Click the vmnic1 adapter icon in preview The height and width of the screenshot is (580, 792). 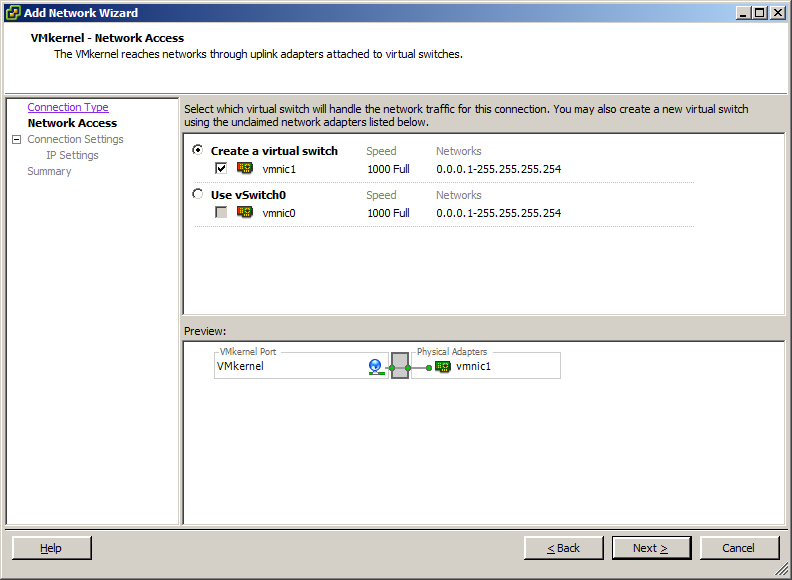click(x=443, y=366)
